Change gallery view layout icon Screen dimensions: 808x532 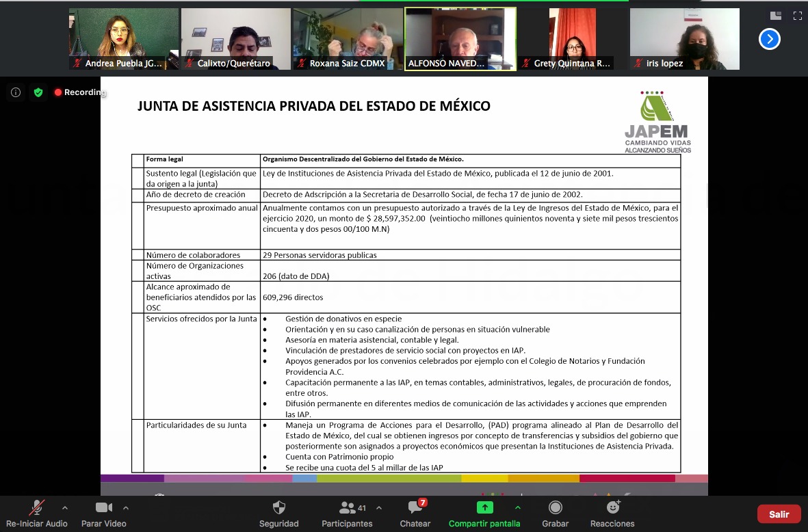[776, 16]
